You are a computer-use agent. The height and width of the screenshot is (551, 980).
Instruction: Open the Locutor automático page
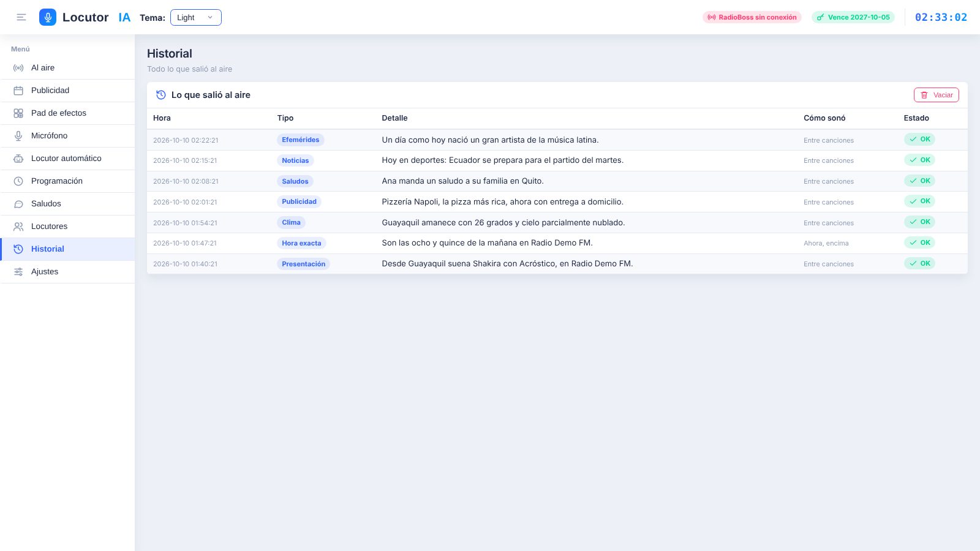point(67,159)
